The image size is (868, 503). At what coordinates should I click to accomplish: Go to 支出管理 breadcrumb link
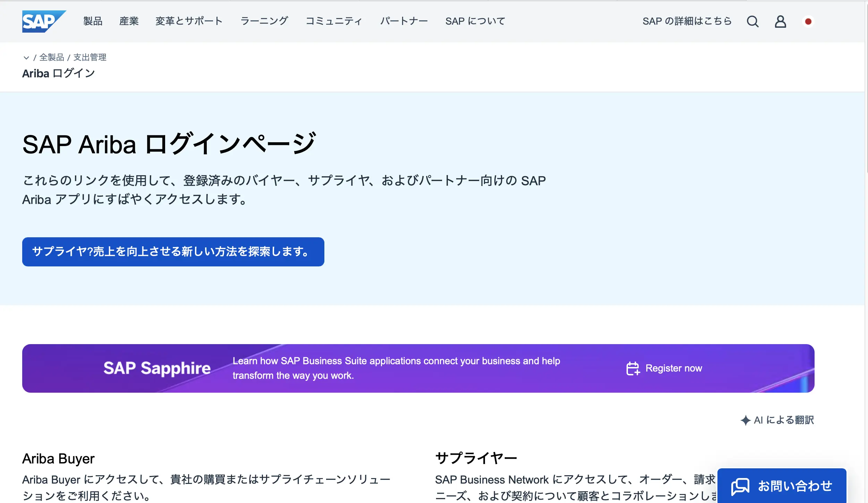pos(90,57)
